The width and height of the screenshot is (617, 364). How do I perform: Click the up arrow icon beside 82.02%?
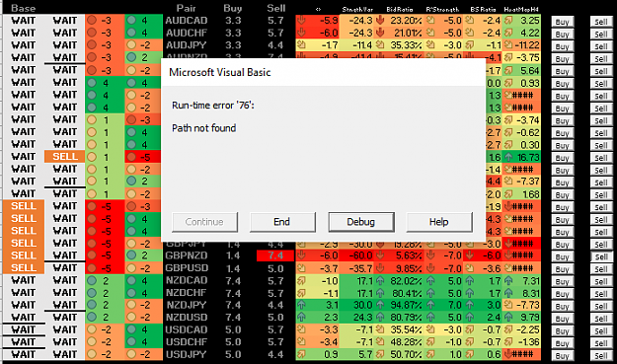[x=380, y=281]
